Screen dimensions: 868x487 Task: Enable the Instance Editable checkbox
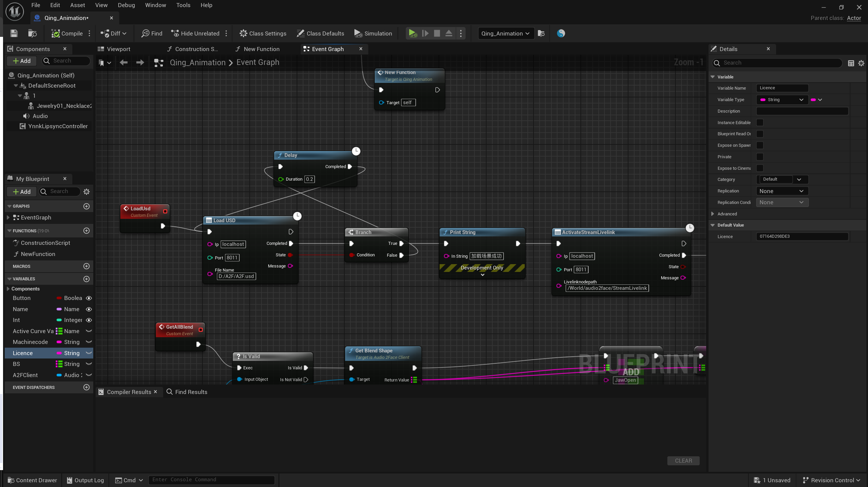pyautogui.click(x=760, y=122)
